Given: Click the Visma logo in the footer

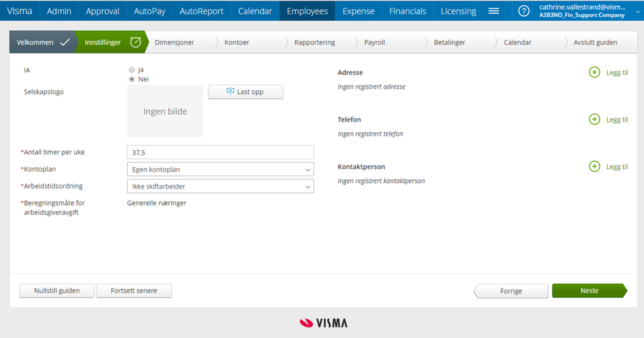Looking at the screenshot, I should point(324,323).
